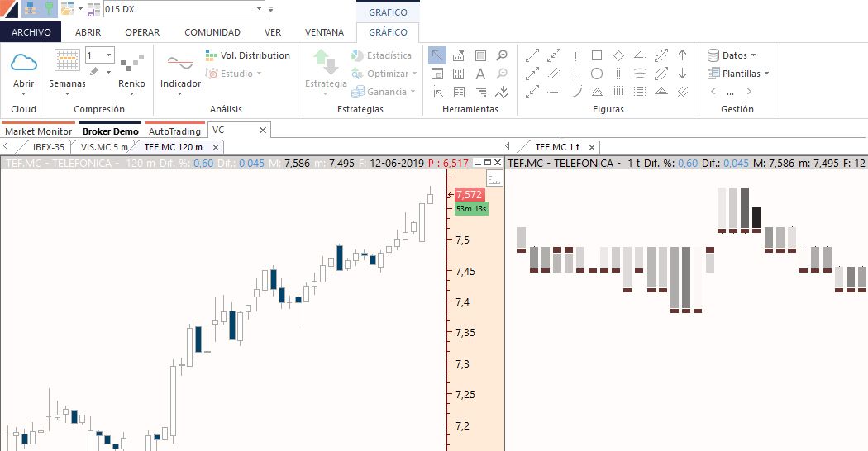This screenshot has width=868, height=451.
Task: Select the up arrow figure
Action: 683,55
